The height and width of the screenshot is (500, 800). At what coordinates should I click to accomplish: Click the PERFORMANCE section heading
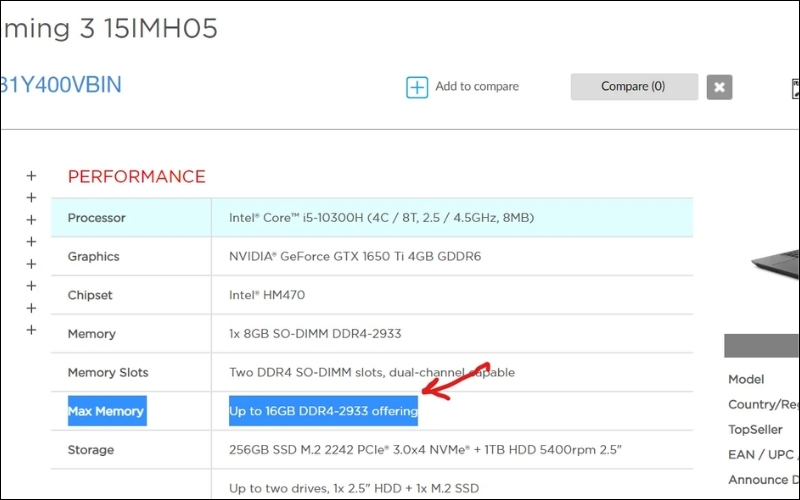tap(136, 177)
